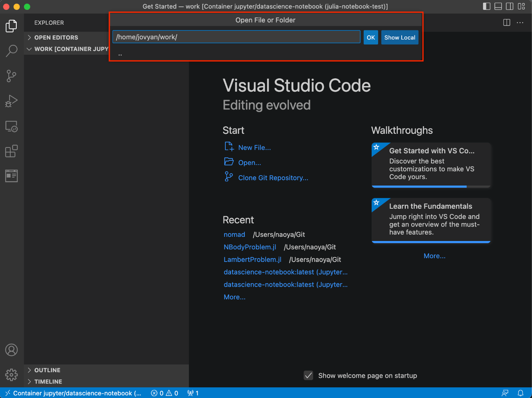The height and width of the screenshot is (398, 532).
Task: Click the feedback icon in status bar
Action: point(505,393)
